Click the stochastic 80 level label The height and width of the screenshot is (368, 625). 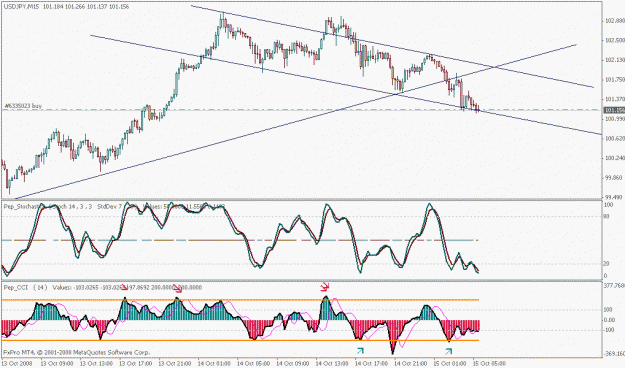[x=607, y=216]
